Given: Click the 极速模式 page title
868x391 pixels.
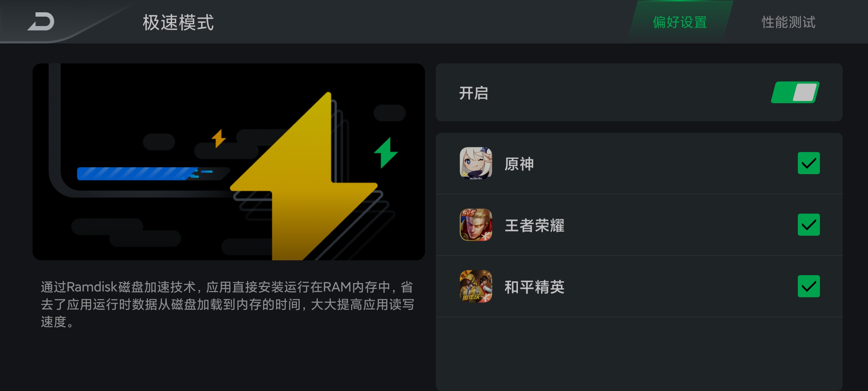Looking at the screenshot, I should click(178, 22).
